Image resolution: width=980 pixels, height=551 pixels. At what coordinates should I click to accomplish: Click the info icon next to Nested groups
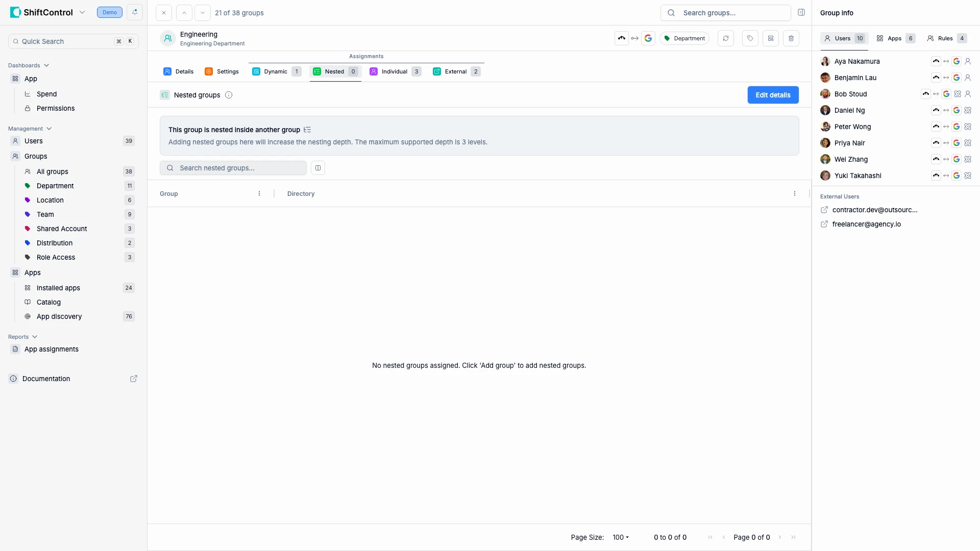click(x=228, y=95)
